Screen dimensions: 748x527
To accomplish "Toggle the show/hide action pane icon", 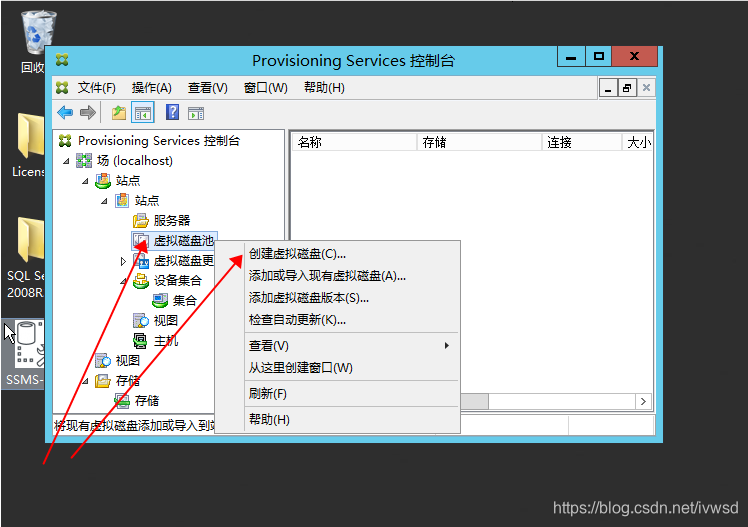I will (x=196, y=113).
